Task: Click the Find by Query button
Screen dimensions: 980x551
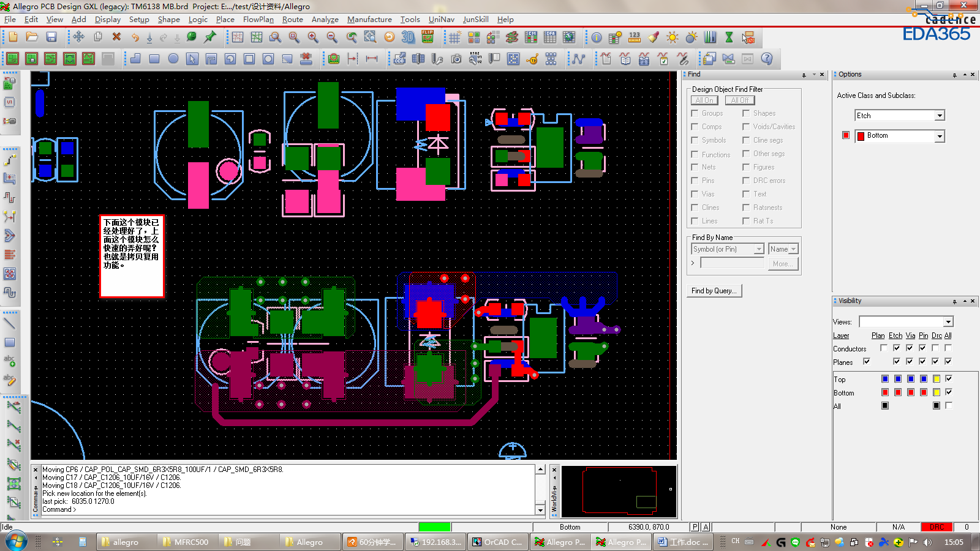Action: pyautogui.click(x=714, y=291)
